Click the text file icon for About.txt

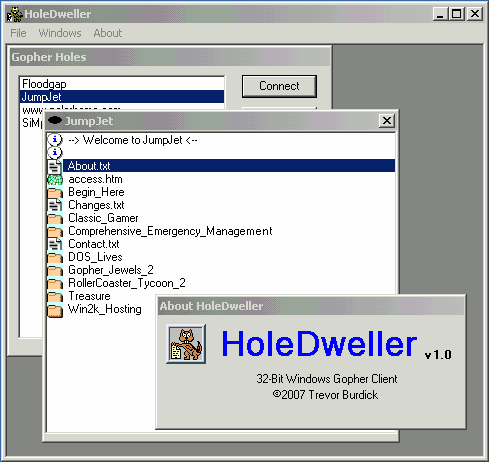click(x=55, y=166)
